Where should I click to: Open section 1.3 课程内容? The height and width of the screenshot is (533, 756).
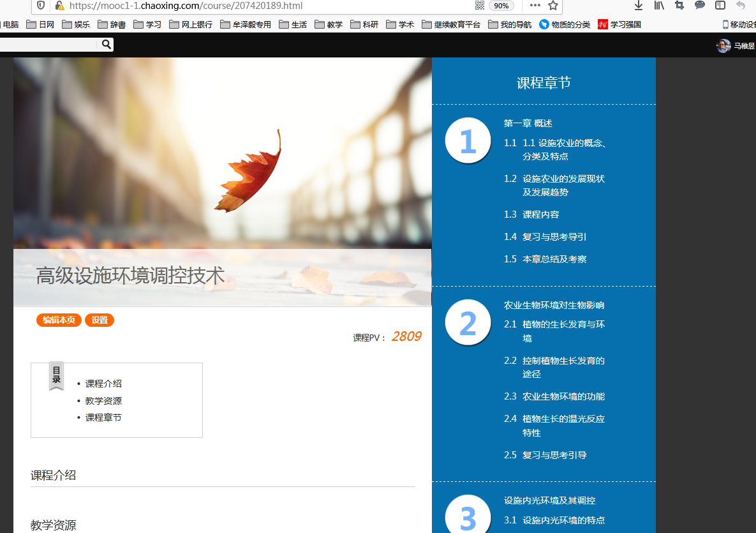tap(540, 214)
